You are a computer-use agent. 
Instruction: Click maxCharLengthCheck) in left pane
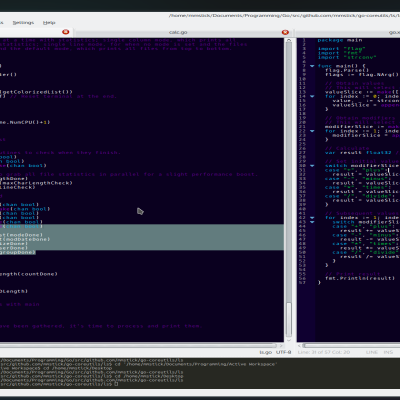pos(36,183)
